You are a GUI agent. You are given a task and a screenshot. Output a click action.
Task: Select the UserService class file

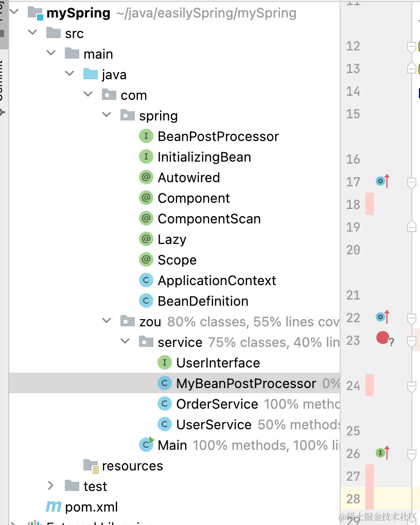tap(214, 425)
